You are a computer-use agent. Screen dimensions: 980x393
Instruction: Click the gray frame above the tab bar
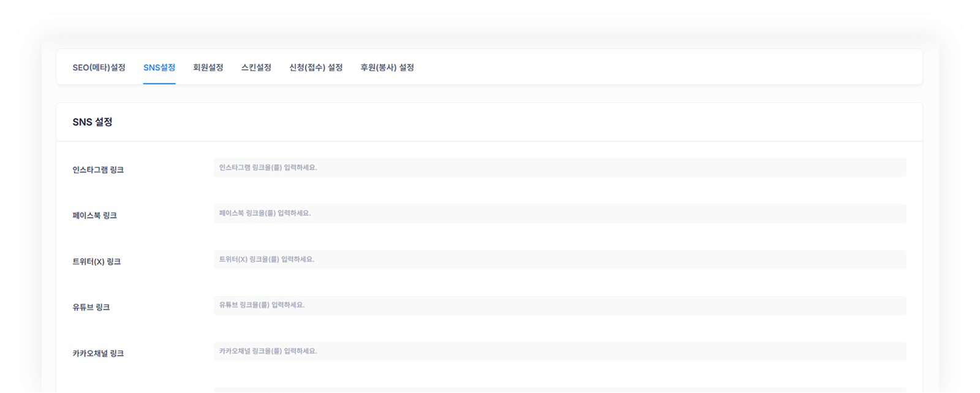pyautogui.click(x=490, y=25)
